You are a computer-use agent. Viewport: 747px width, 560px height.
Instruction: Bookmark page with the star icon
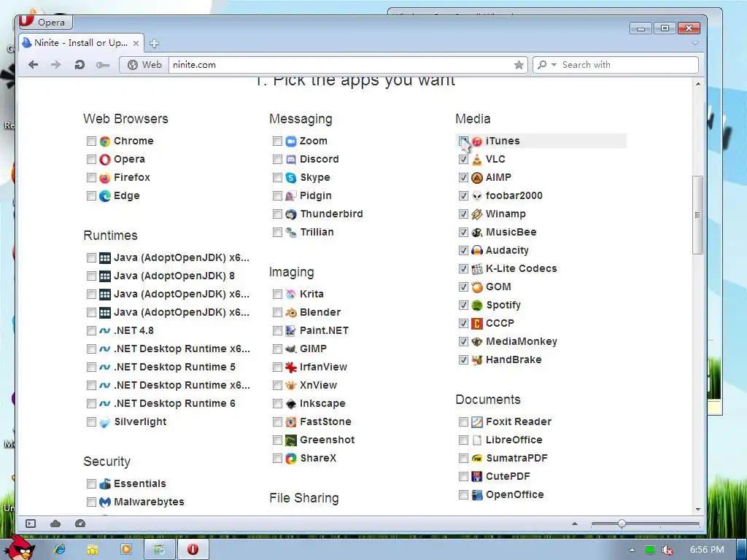point(519,65)
